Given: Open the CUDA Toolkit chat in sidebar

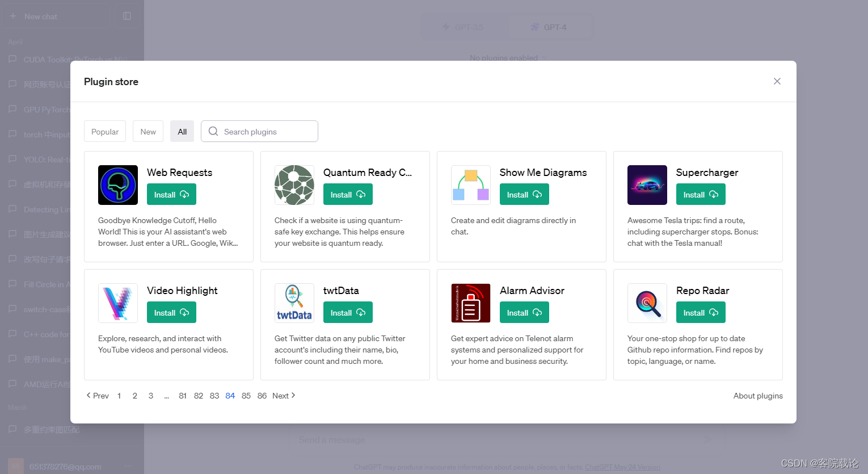Looking at the screenshot, I should pos(72,60).
